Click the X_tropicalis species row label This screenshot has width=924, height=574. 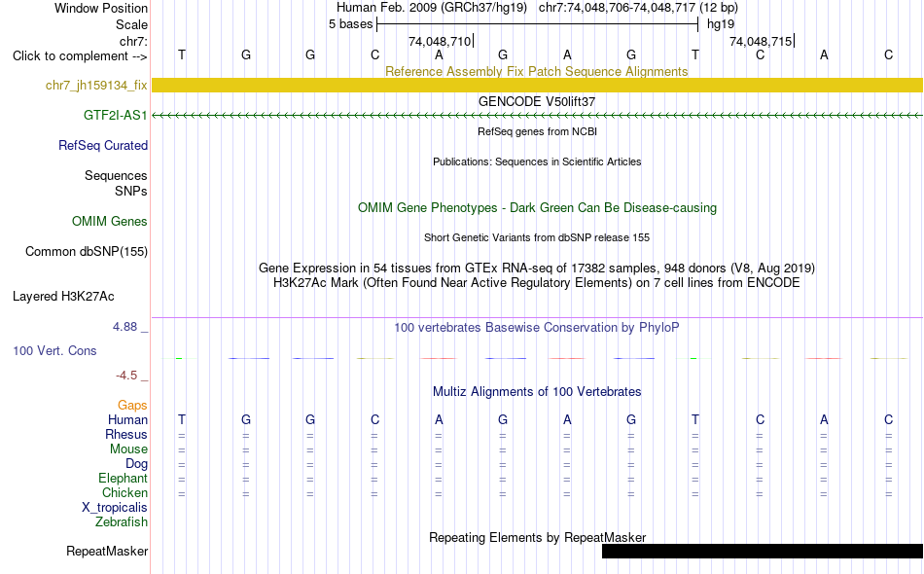[115, 508]
